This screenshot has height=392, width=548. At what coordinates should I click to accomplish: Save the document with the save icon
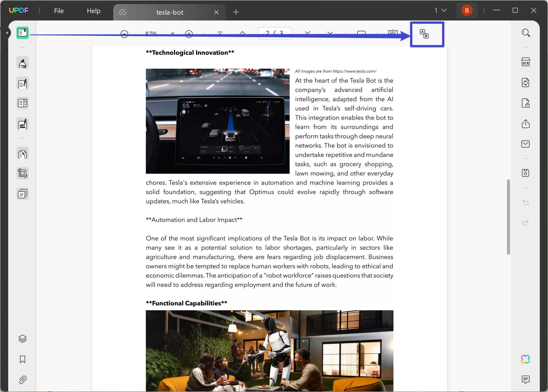coord(526,173)
